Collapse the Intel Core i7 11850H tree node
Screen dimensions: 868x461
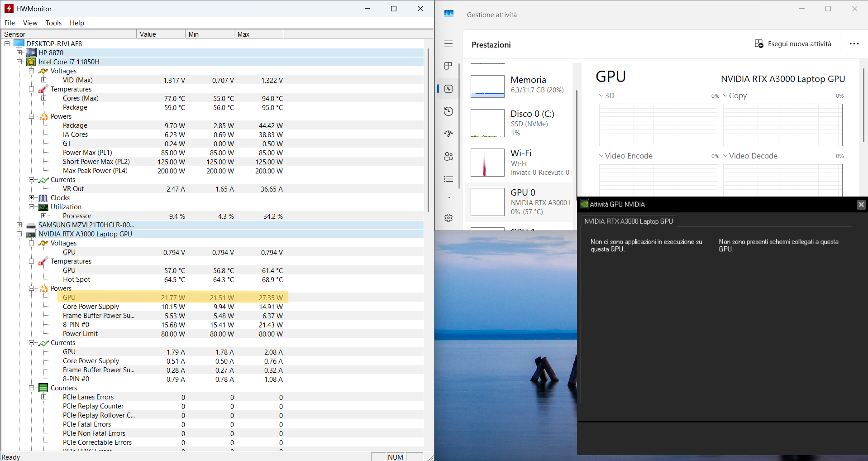19,62
